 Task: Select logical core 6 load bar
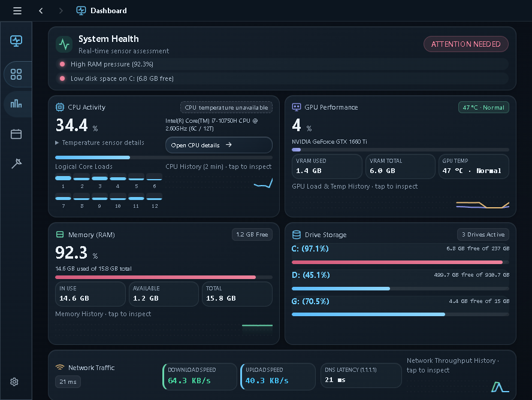point(154,178)
